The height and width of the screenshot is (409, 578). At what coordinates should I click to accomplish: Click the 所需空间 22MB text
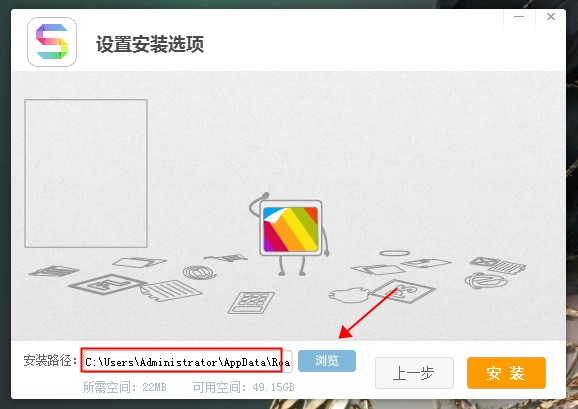[125, 387]
